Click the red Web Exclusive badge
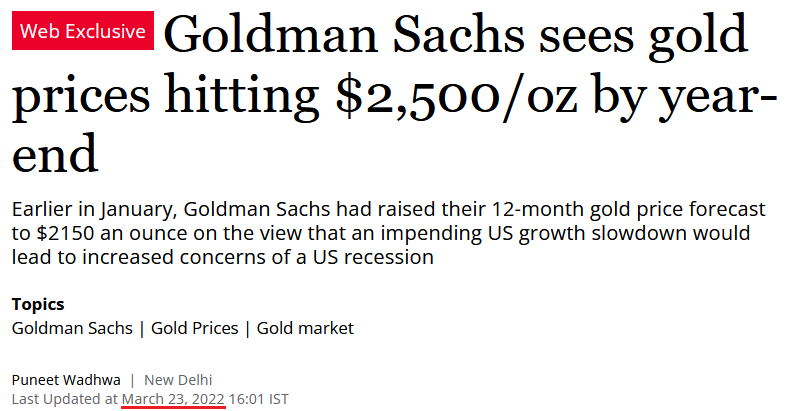785x411 pixels. pos(83,31)
